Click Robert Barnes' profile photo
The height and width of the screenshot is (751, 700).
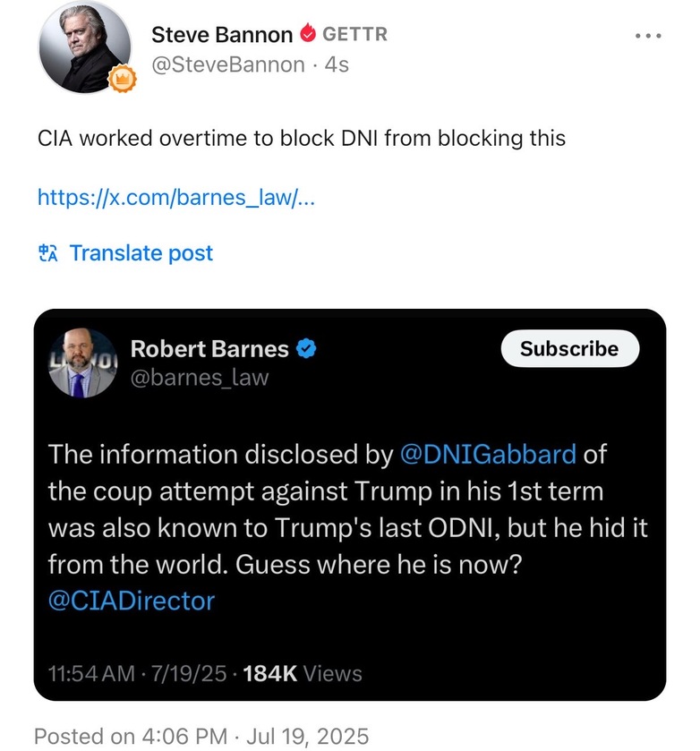[x=83, y=363]
